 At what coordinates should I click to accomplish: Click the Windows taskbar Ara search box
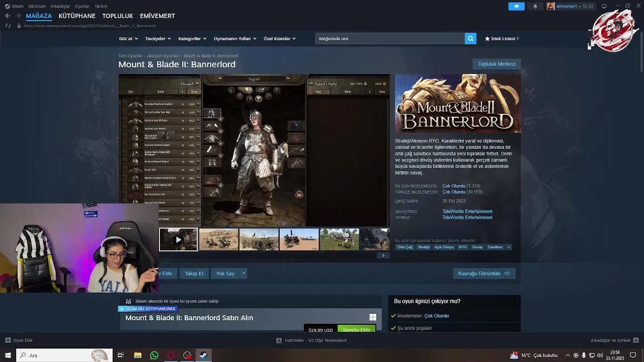(x=63, y=355)
